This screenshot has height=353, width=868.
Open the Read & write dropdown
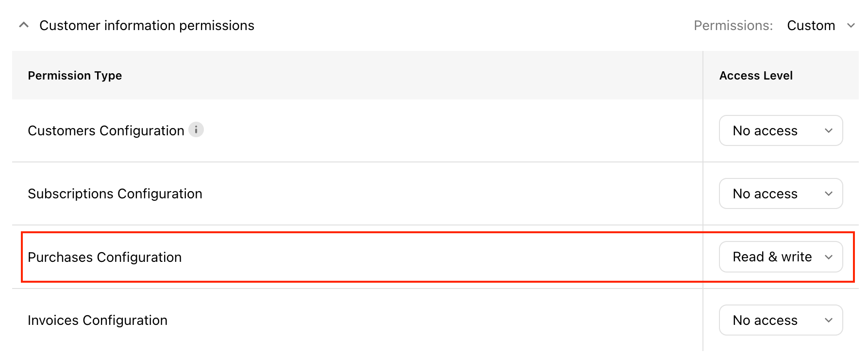[x=781, y=257]
